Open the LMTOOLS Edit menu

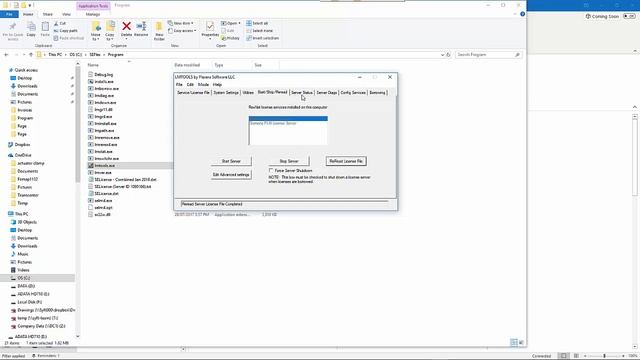point(190,84)
